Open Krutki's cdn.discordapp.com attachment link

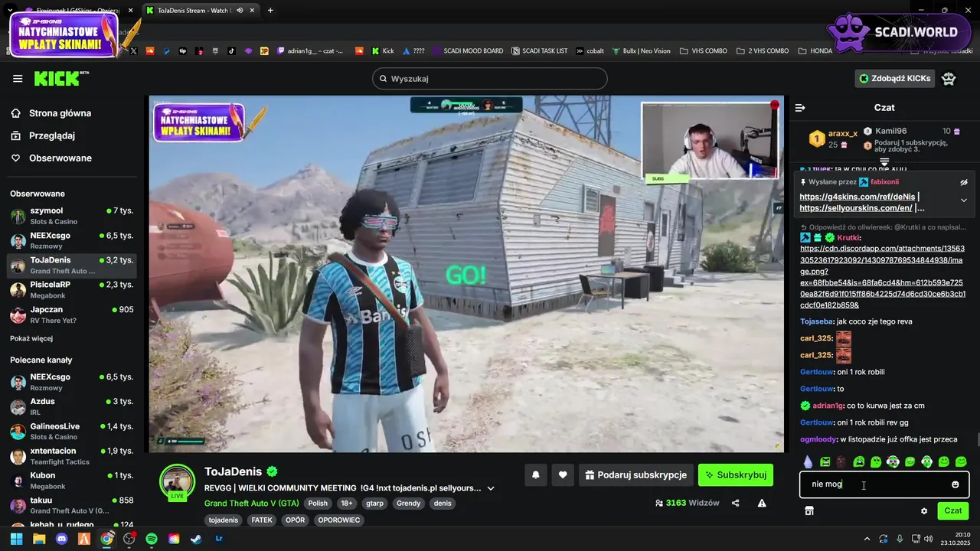(x=883, y=276)
